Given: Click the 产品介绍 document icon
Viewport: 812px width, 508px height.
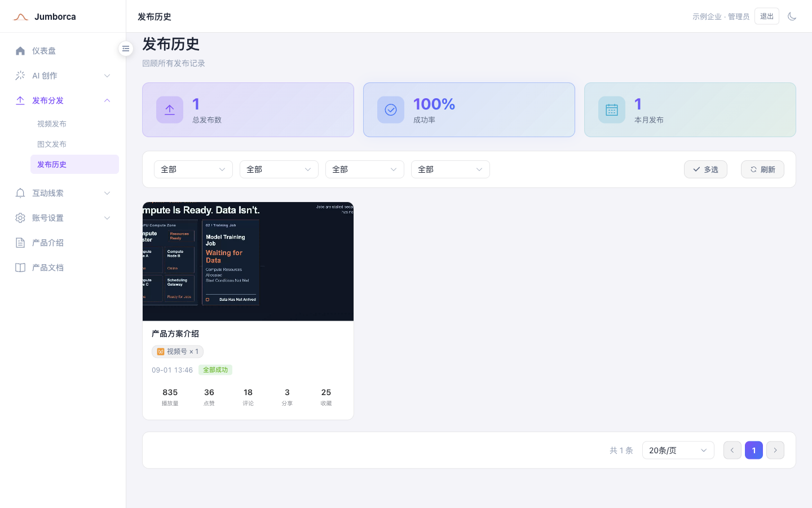Looking at the screenshot, I should point(20,243).
